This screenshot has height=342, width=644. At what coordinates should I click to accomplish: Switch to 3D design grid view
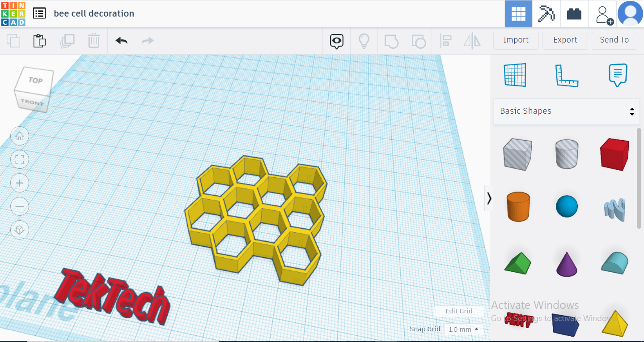click(x=518, y=14)
